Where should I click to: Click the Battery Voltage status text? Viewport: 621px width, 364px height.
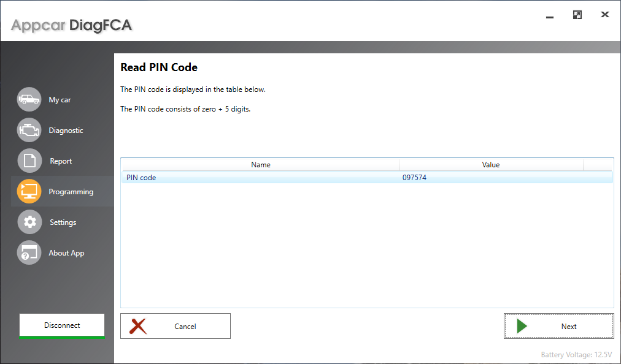click(576, 354)
